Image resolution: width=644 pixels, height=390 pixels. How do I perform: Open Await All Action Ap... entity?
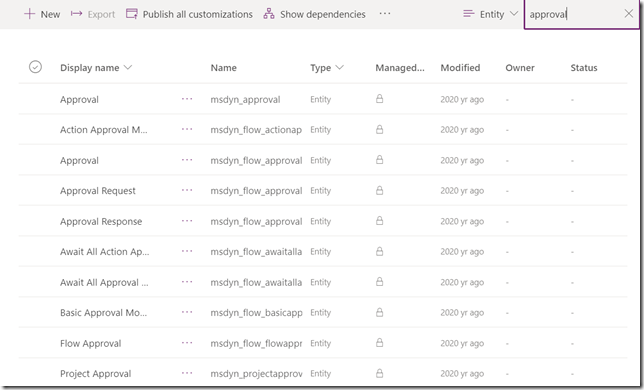pyautogui.click(x=105, y=252)
